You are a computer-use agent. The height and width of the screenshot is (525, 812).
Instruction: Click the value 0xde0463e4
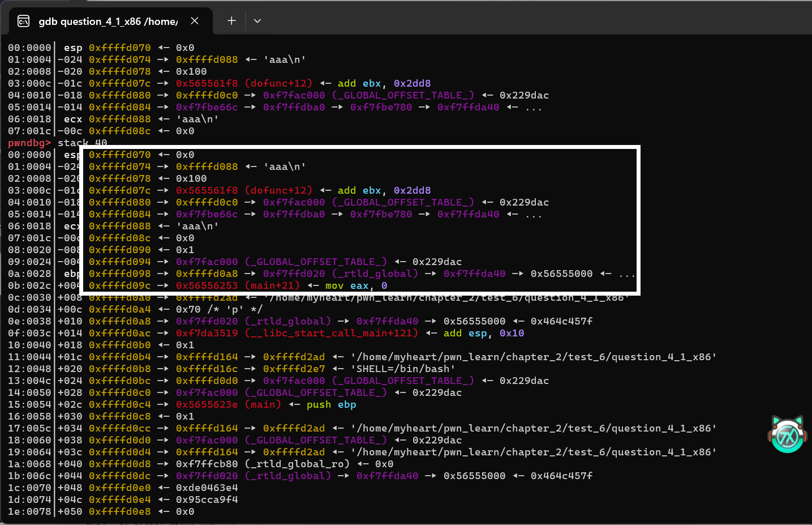(207, 488)
